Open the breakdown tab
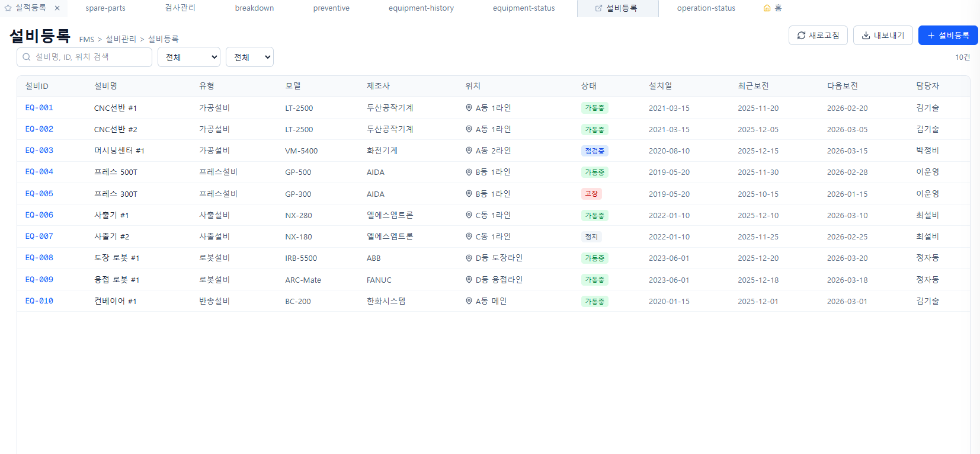 coord(254,8)
